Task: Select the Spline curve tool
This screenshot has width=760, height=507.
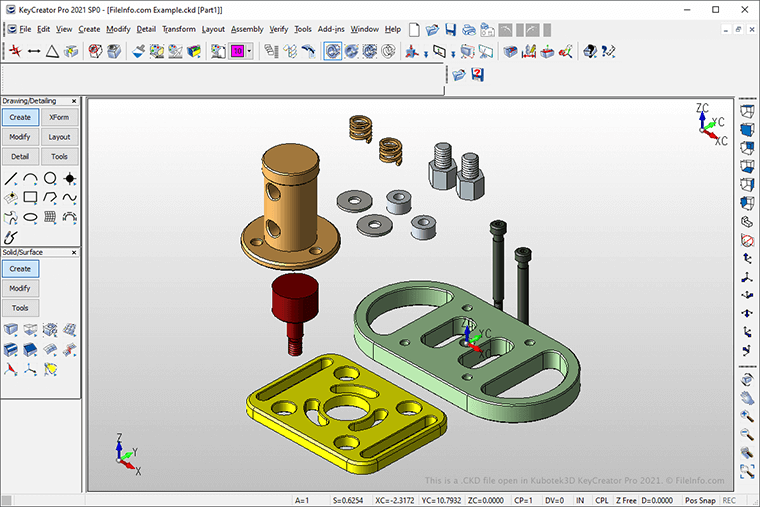Action: [x=70, y=198]
